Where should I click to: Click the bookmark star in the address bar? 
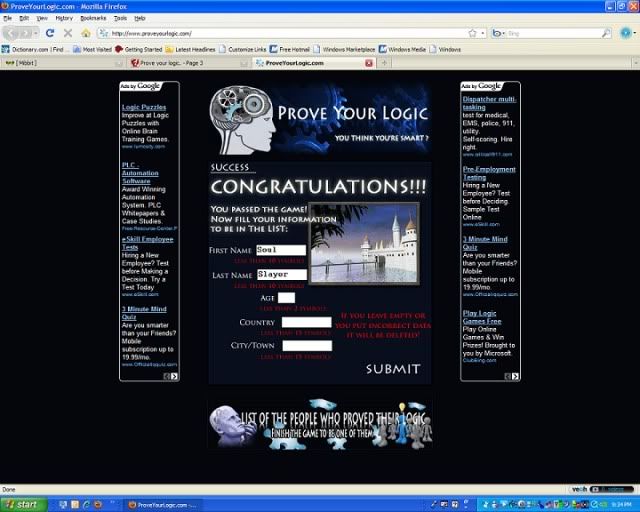pyautogui.click(x=472, y=33)
